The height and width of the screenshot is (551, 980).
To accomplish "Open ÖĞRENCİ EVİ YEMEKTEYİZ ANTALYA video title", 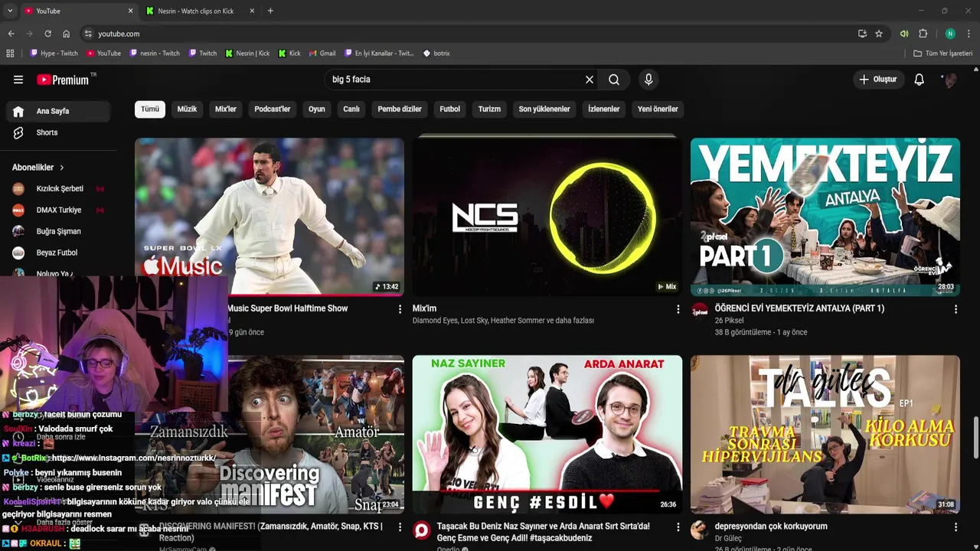I will [799, 308].
